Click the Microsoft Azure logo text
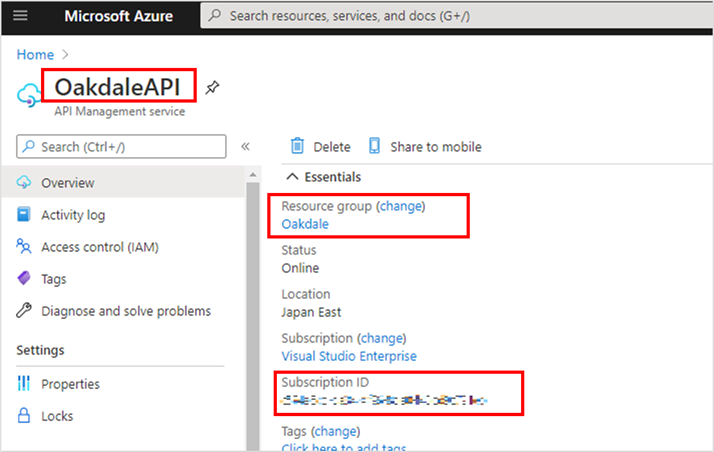714x452 pixels. pos(118,16)
